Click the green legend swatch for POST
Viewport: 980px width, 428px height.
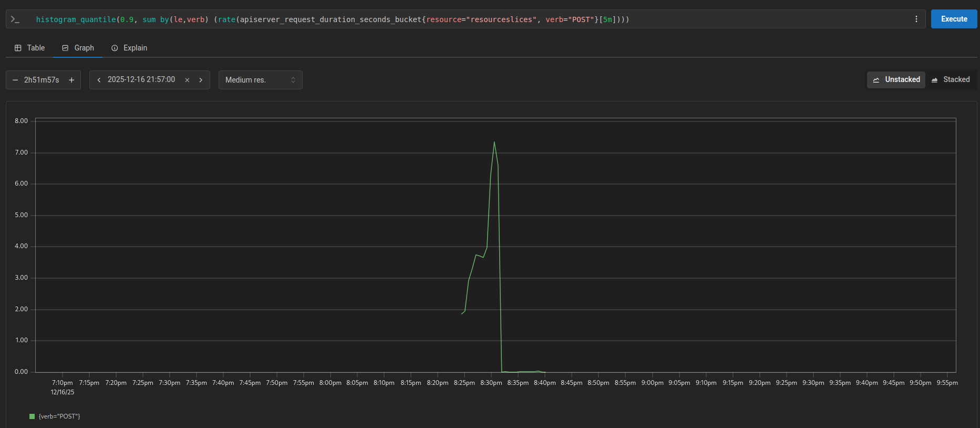coord(32,416)
